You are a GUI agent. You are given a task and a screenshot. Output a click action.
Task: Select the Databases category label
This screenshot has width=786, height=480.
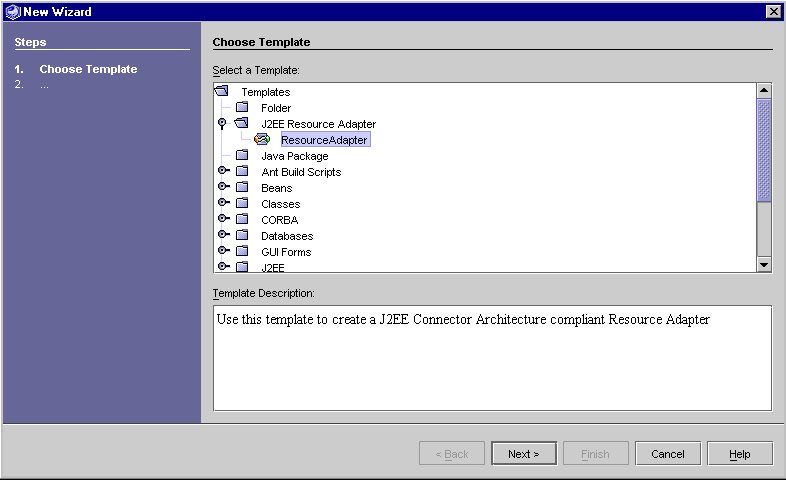point(287,236)
